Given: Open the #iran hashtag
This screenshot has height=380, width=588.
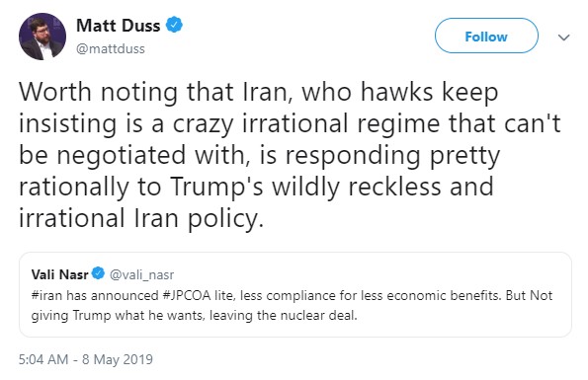Looking at the screenshot, I should pos(46,295).
